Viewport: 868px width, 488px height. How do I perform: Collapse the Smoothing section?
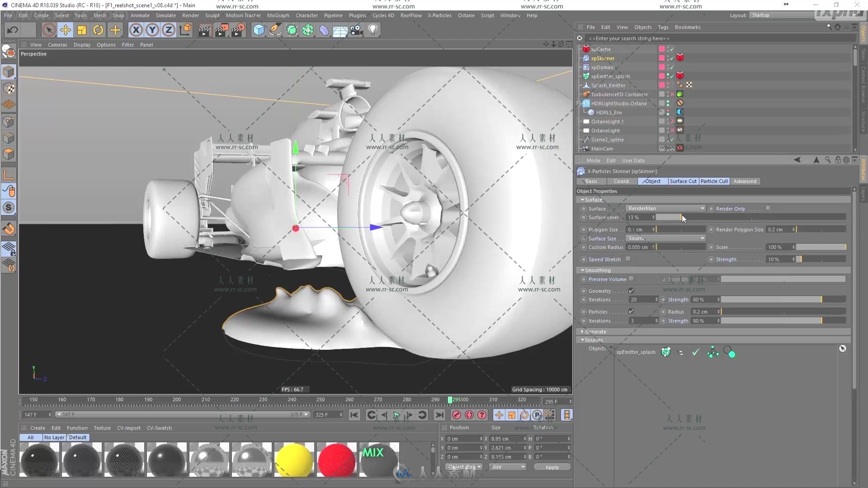[x=582, y=270]
